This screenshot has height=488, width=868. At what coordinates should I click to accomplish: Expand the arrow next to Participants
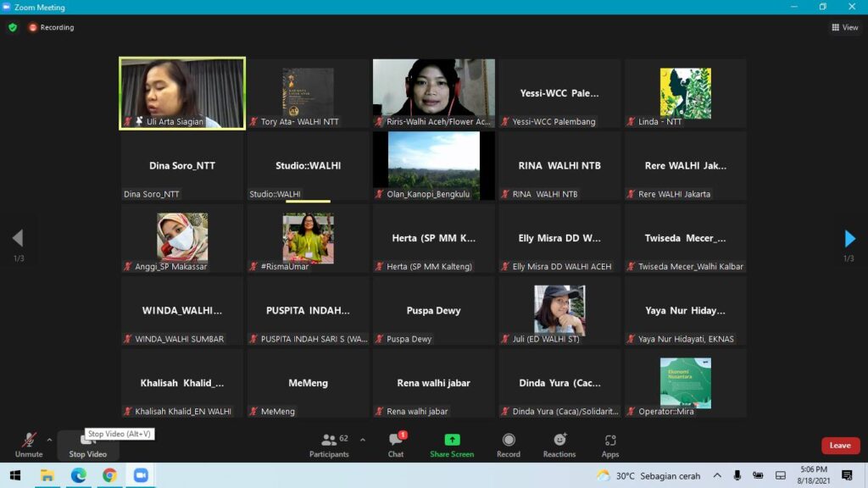pos(363,439)
